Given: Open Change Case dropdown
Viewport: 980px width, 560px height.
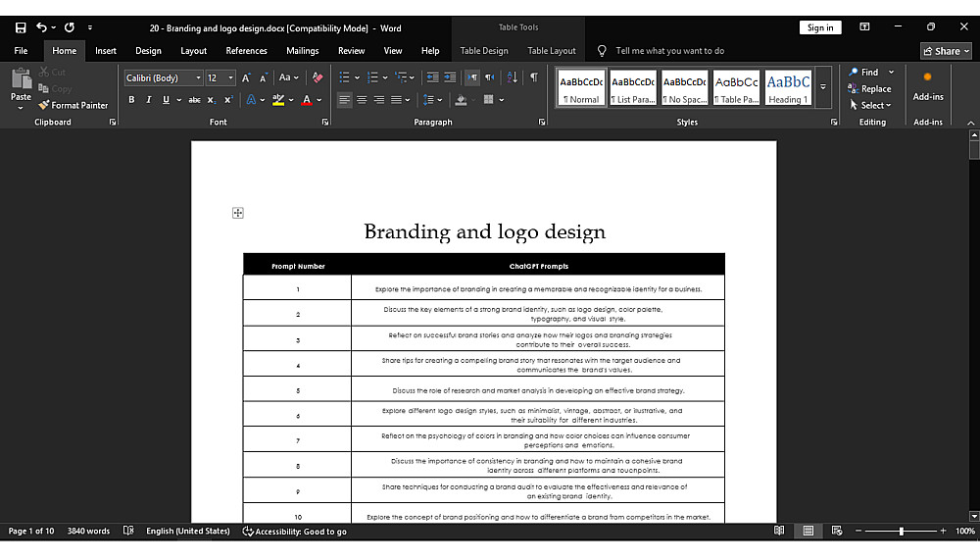Looking at the screenshot, I should (x=289, y=77).
